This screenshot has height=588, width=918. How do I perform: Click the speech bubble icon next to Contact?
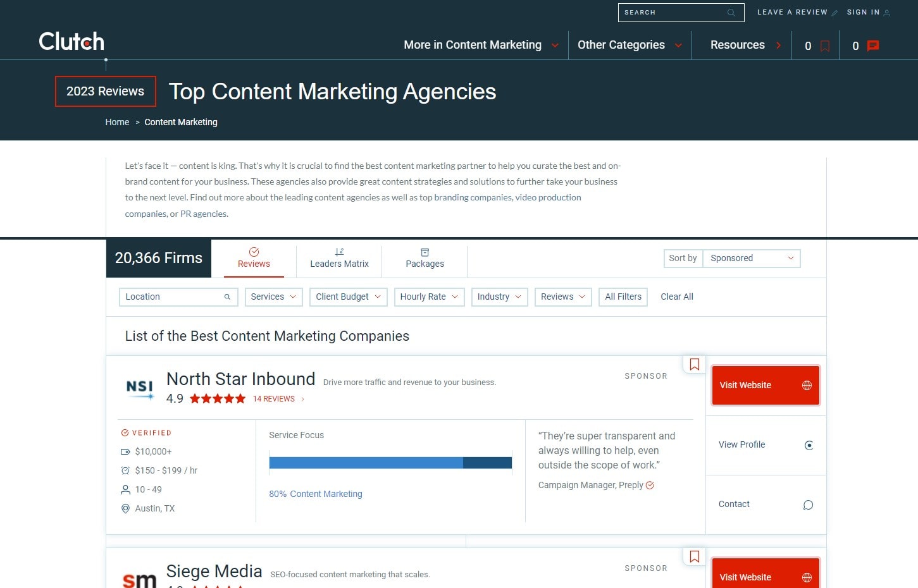[807, 505]
